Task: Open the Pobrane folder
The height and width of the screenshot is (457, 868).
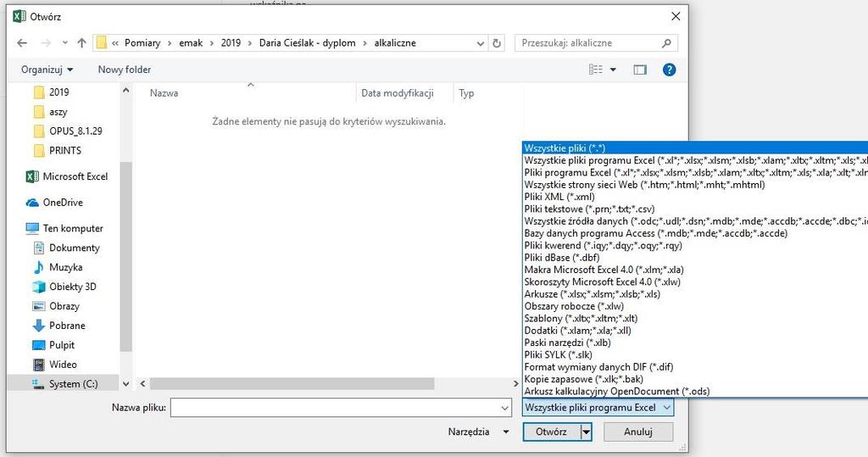Action: pos(59,326)
